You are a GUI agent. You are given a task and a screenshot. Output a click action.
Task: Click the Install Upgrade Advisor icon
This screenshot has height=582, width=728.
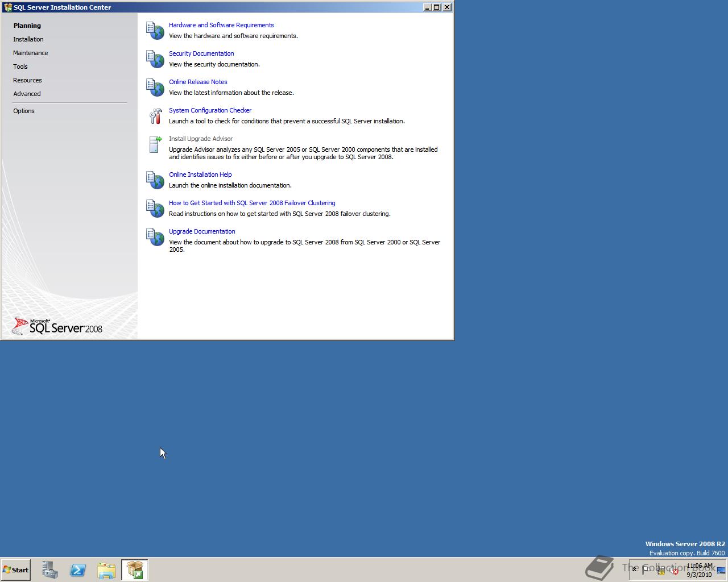tap(155, 144)
